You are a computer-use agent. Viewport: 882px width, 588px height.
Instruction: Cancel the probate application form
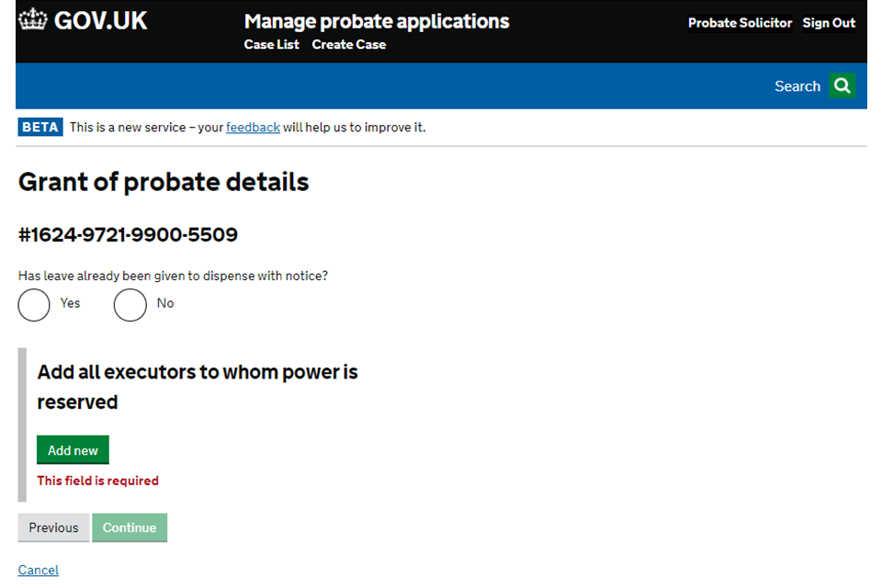39,571
